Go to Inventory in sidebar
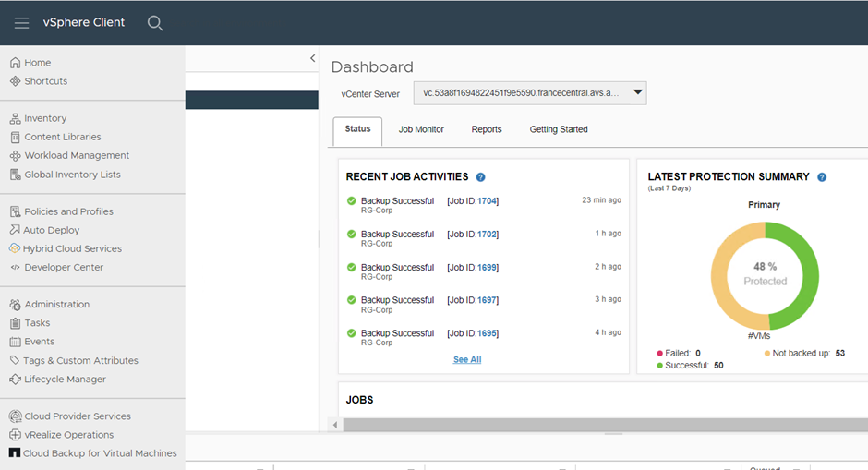868x470 pixels. click(45, 118)
